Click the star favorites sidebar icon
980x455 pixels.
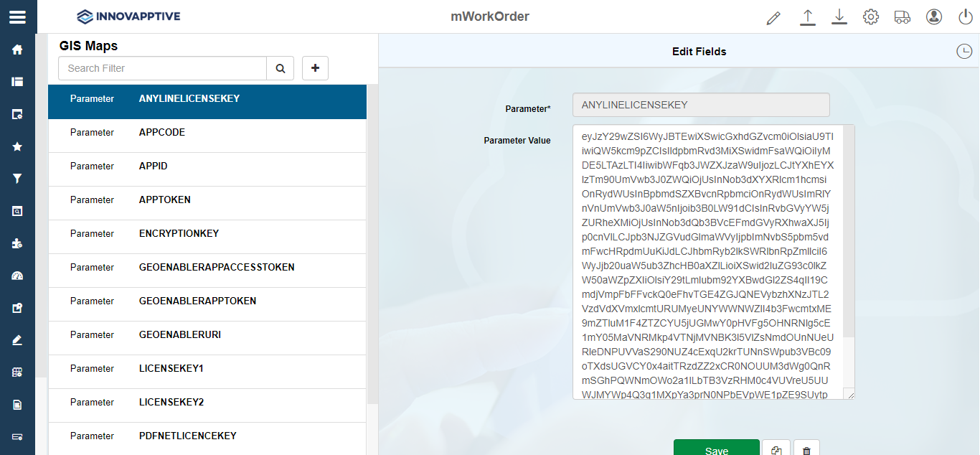[x=17, y=146]
